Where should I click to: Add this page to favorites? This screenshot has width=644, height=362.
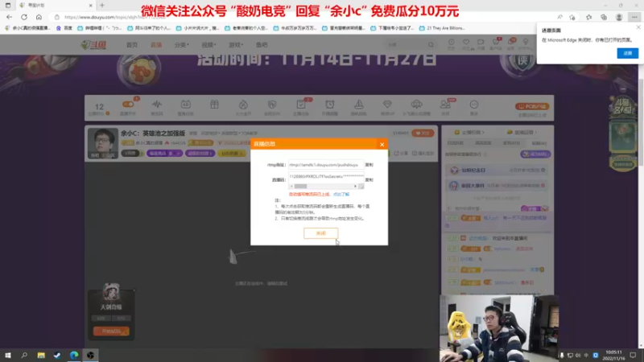pyautogui.click(x=572, y=17)
